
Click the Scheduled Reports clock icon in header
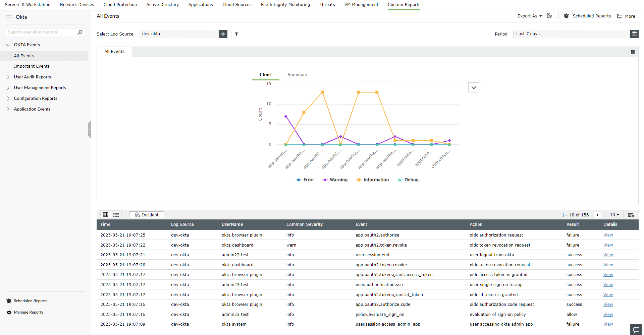pyautogui.click(x=566, y=16)
